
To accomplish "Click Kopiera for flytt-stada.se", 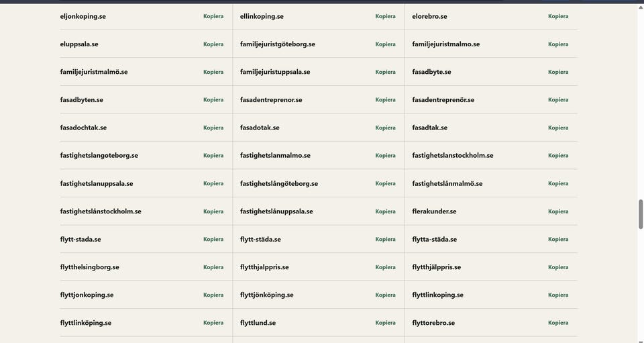I will tap(213, 239).
